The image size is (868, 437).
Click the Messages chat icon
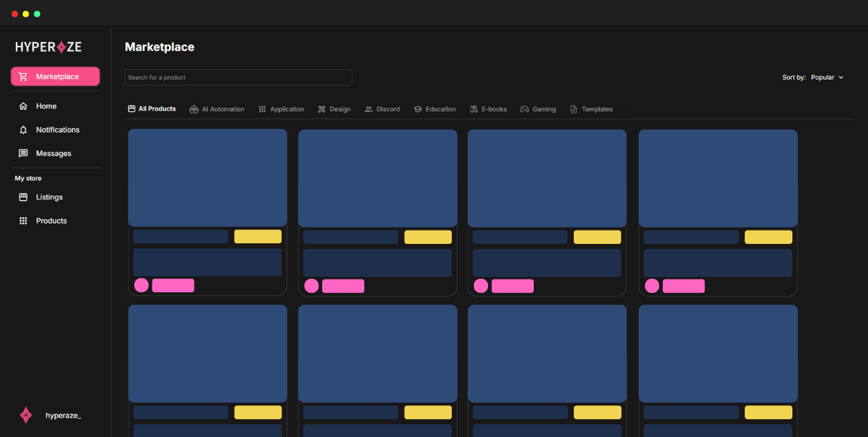24,153
